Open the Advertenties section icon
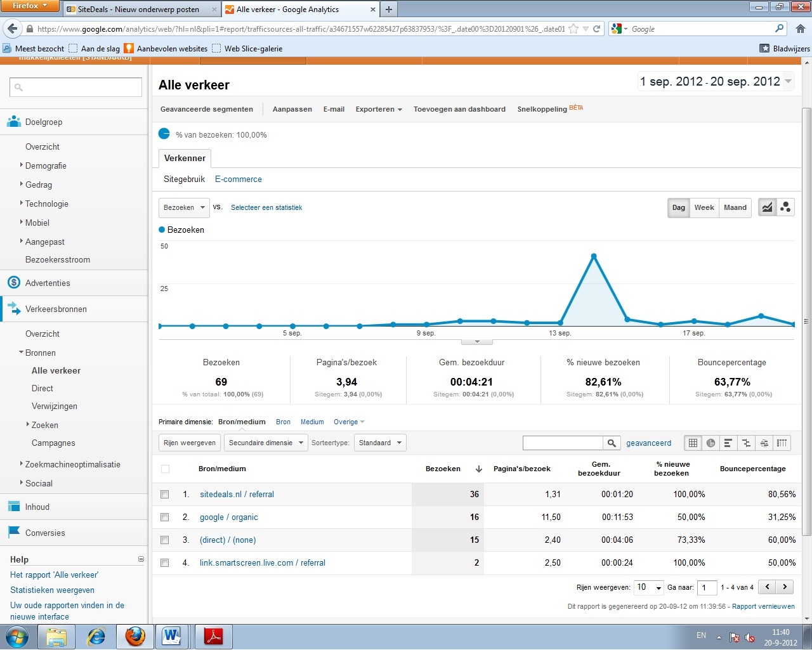The width and height of the screenshot is (812, 650). [x=14, y=283]
